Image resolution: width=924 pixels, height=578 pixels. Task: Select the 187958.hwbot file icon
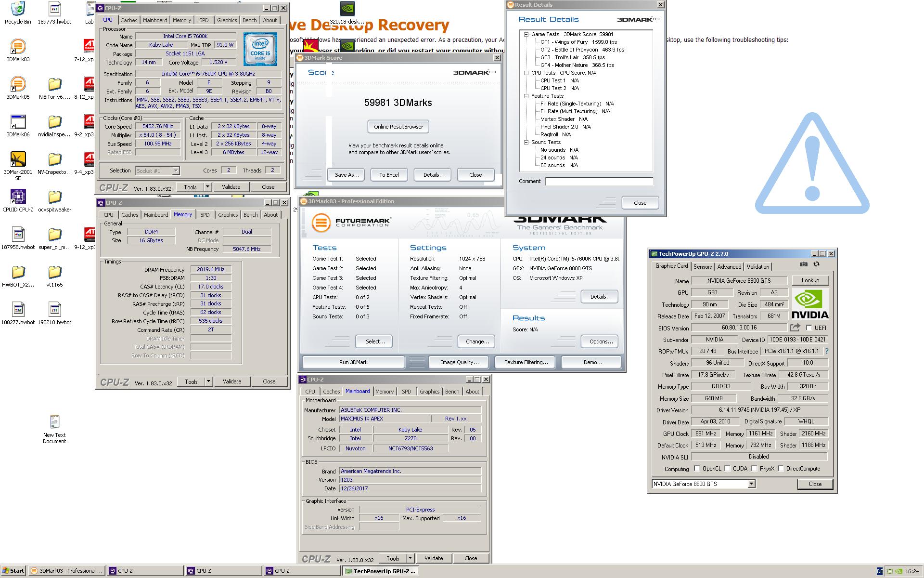pyautogui.click(x=18, y=238)
